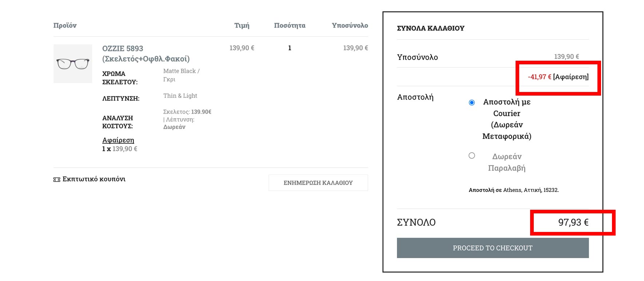Focus the quantity field showing 1

290,48
